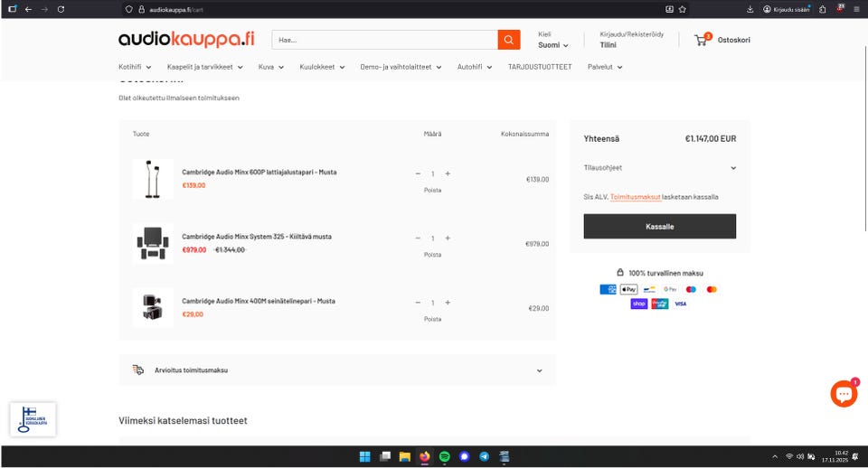Show hidden system tray icons chevron
The height and width of the screenshot is (468, 868).
(x=775, y=456)
